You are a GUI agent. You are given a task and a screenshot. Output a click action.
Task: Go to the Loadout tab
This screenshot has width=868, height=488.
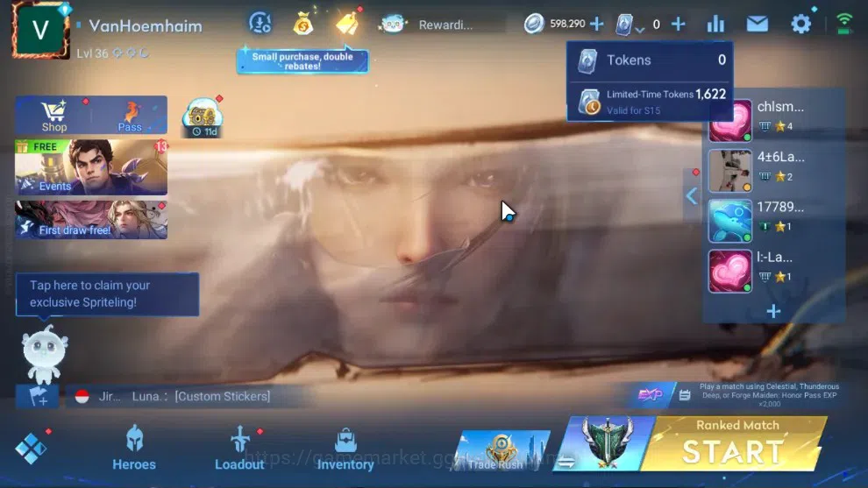(x=239, y=449)
